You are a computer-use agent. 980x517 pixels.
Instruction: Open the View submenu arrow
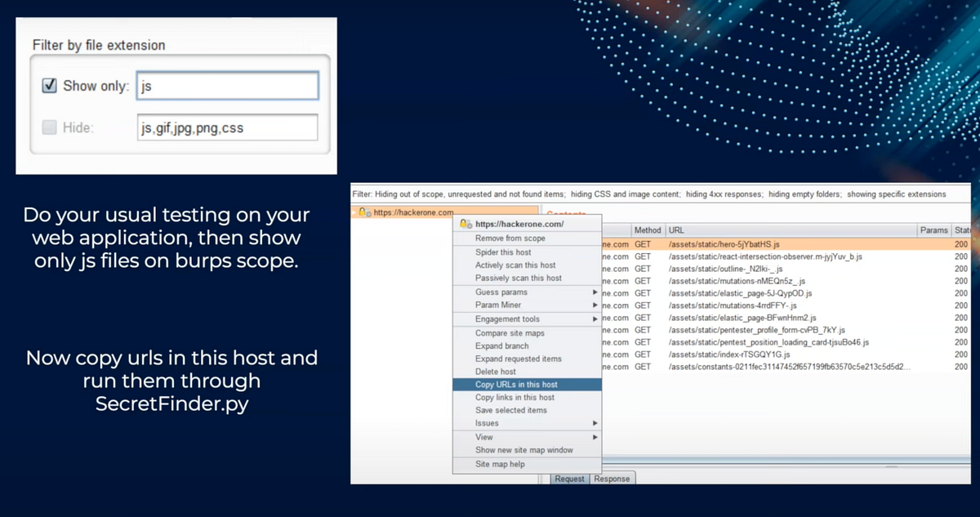595,437
